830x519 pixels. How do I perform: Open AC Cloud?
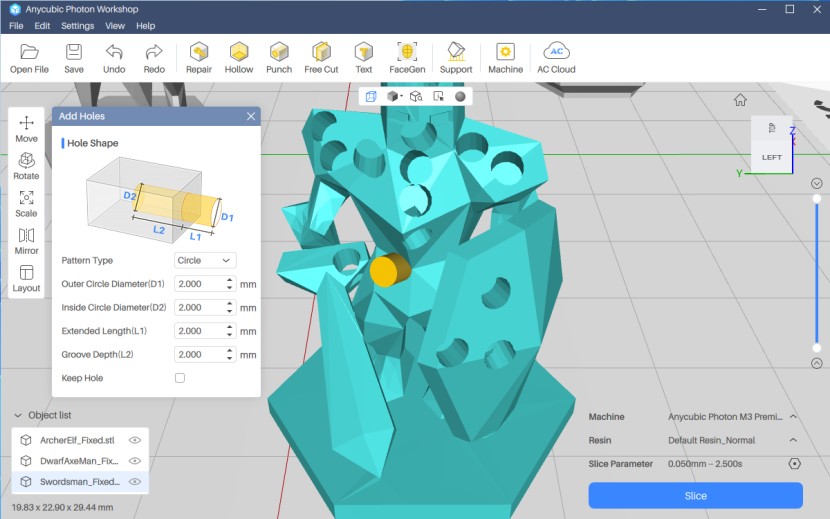pos(556,58)
